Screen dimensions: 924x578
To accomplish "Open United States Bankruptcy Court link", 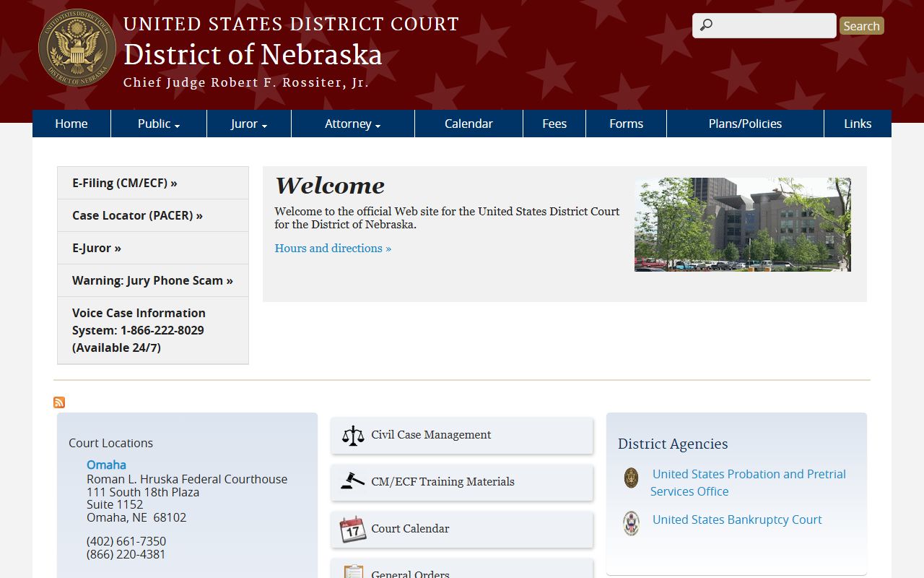I will point(737,519).
